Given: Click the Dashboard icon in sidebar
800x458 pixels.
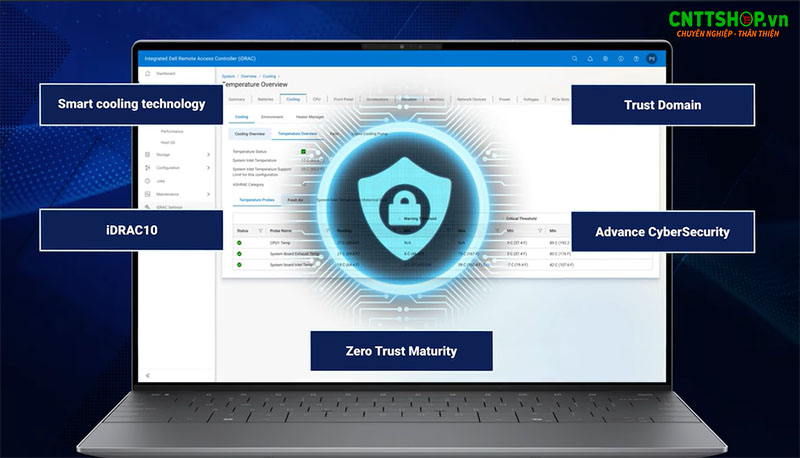Looking at the screenshot, I should [148, 74].
